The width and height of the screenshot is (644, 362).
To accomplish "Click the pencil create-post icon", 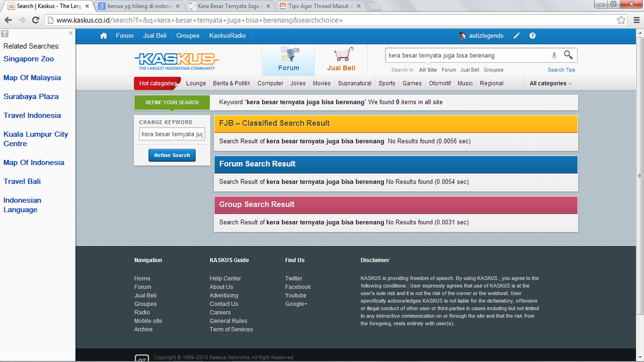I will click(516, 36).
